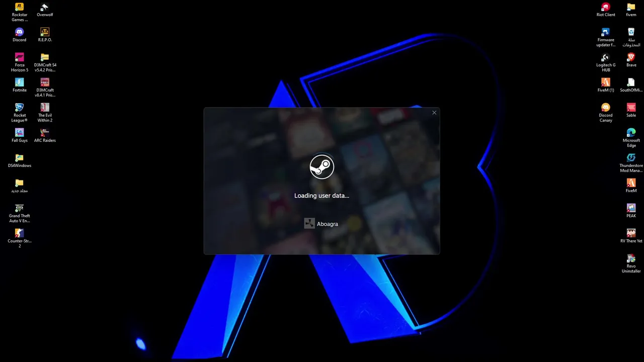Select the FiveM (1) shortcut
This screenshot has width=644, height=362.
(x=606, y=82)
